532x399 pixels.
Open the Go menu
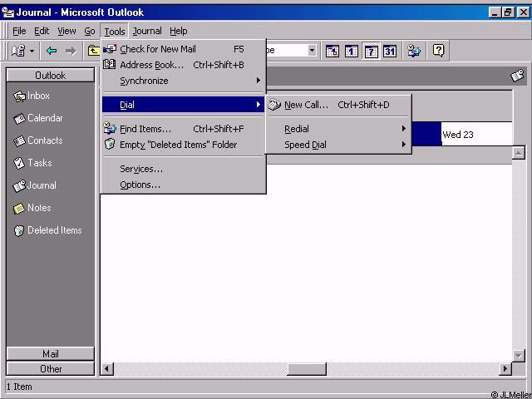pos(90,32)
